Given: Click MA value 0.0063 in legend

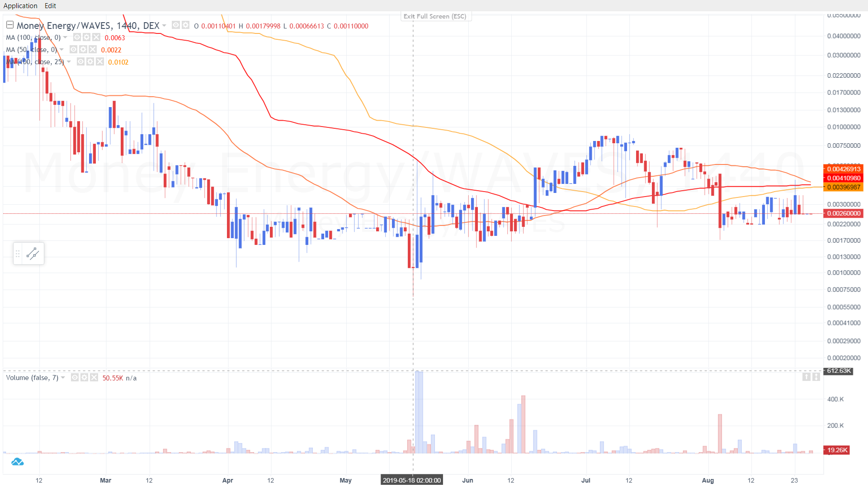Looking at the screenshot, I should pyautogui.click(x=115, y=38).
